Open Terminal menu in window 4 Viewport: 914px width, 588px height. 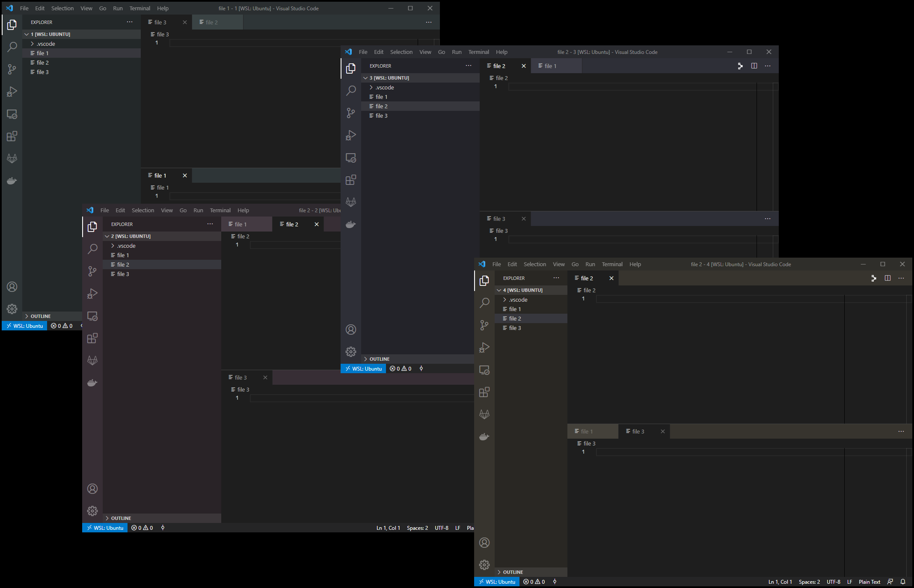tap(612, 264)
